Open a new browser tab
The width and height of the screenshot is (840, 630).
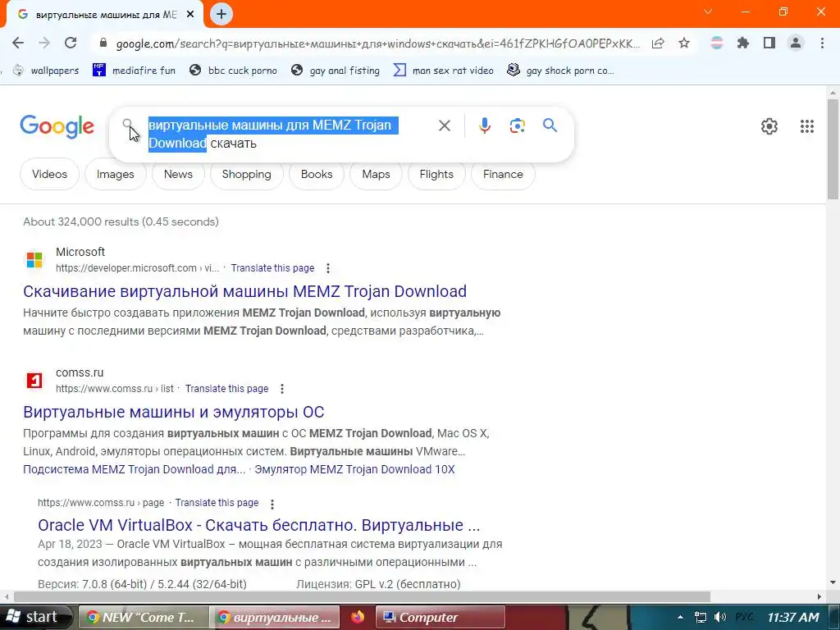[221, 14]
